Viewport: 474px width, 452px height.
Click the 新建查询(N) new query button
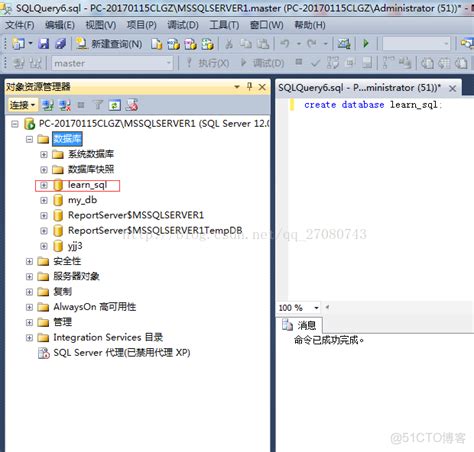109,44
